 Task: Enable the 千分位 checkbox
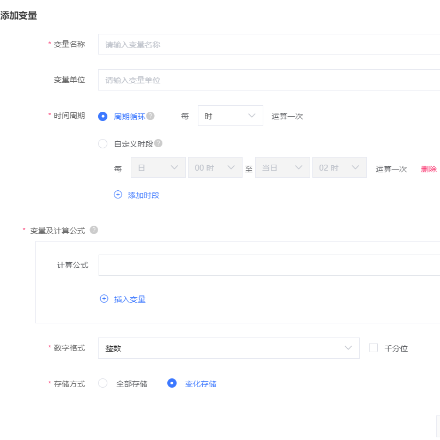click(373, 348)
